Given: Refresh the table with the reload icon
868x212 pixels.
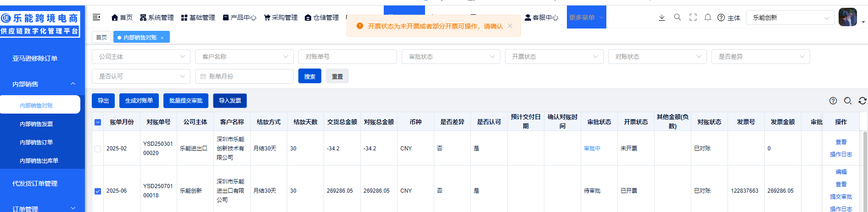Looking at the screenshot, I should (862, 101).
